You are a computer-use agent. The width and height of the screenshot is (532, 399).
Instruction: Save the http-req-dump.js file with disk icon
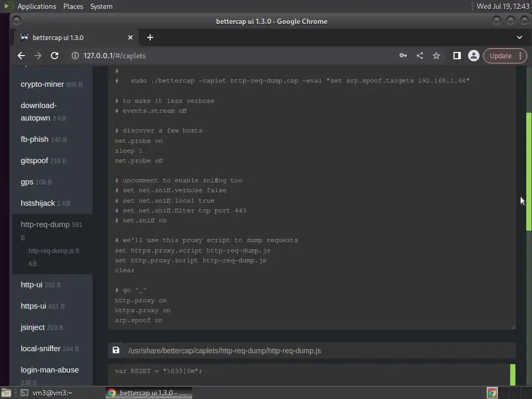pos(116,350)
